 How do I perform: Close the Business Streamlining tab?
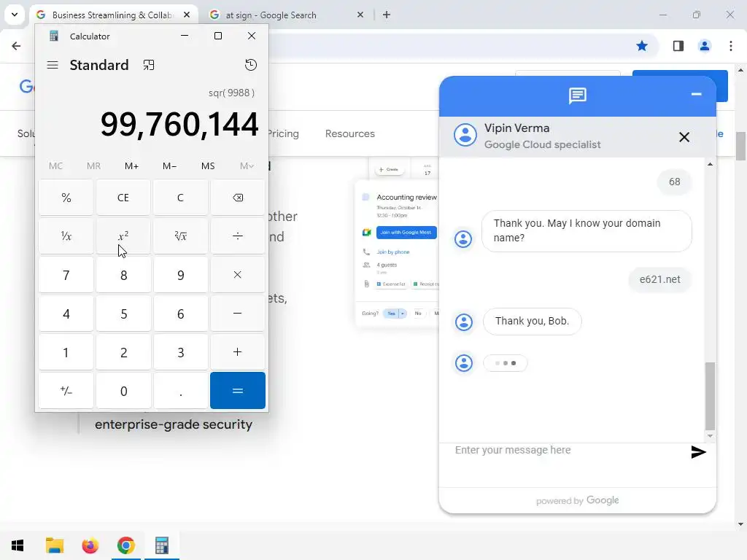point(187,15)
